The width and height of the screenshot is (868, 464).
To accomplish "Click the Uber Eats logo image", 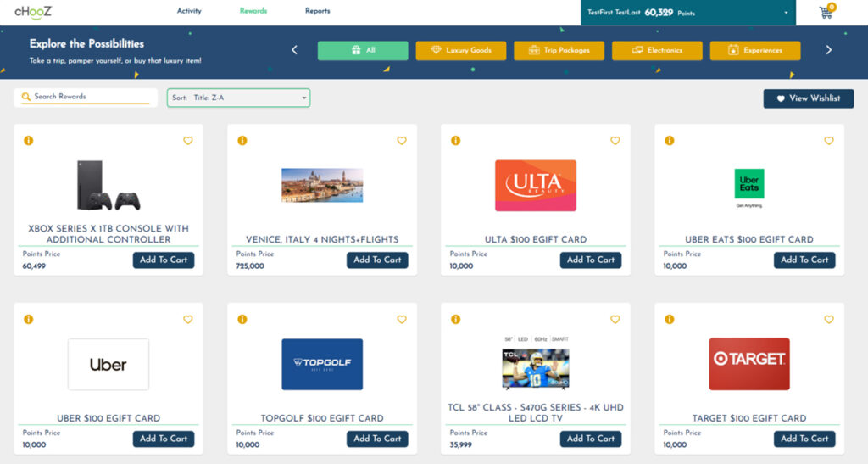I will (749, 188).
